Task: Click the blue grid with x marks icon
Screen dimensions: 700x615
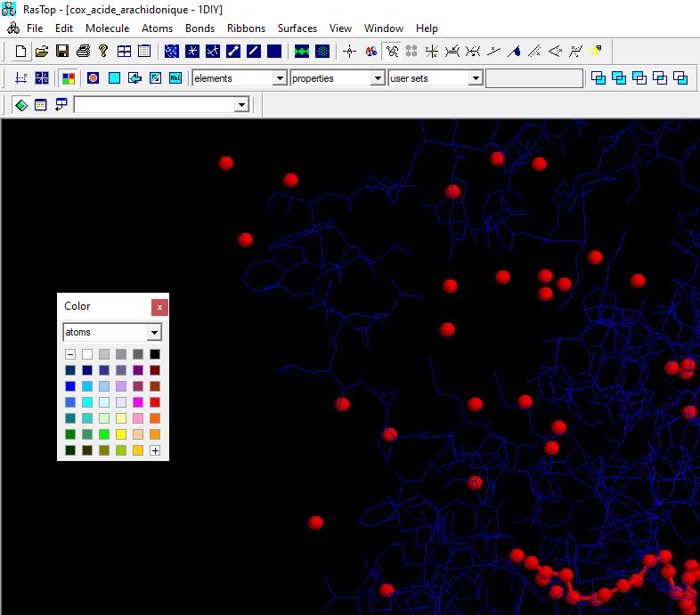Action: coord(42,78)
